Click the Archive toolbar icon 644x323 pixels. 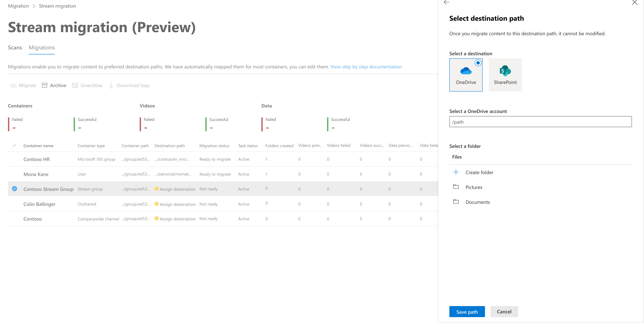(x=45, y=85)
